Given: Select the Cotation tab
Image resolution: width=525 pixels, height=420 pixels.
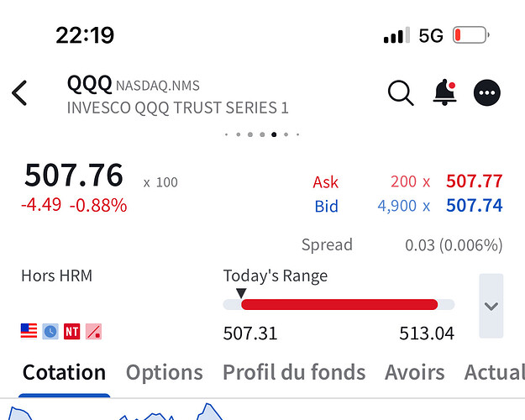Looking at the screenshot, I should click(x=64, y=372).
